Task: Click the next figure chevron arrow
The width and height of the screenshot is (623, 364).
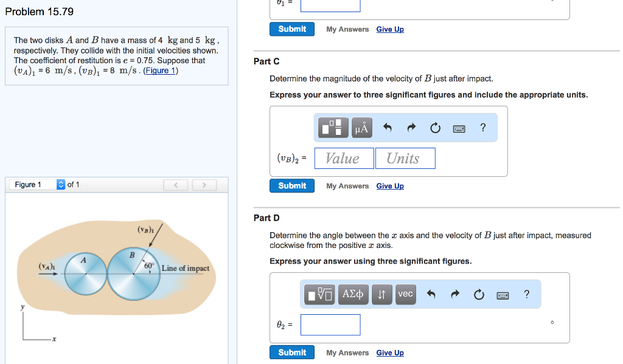Action: [x=204, y=184]
